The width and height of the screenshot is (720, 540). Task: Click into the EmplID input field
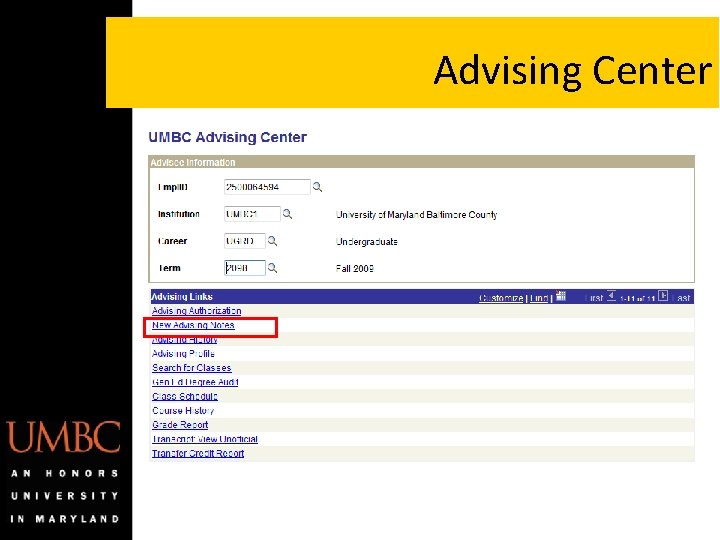[x=267, y=187]
